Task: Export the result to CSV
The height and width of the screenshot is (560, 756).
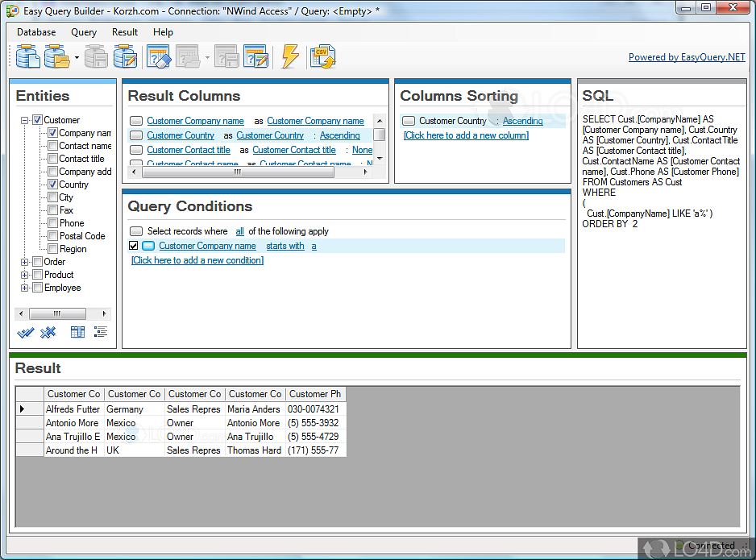Action: click(x=322, y=56)
